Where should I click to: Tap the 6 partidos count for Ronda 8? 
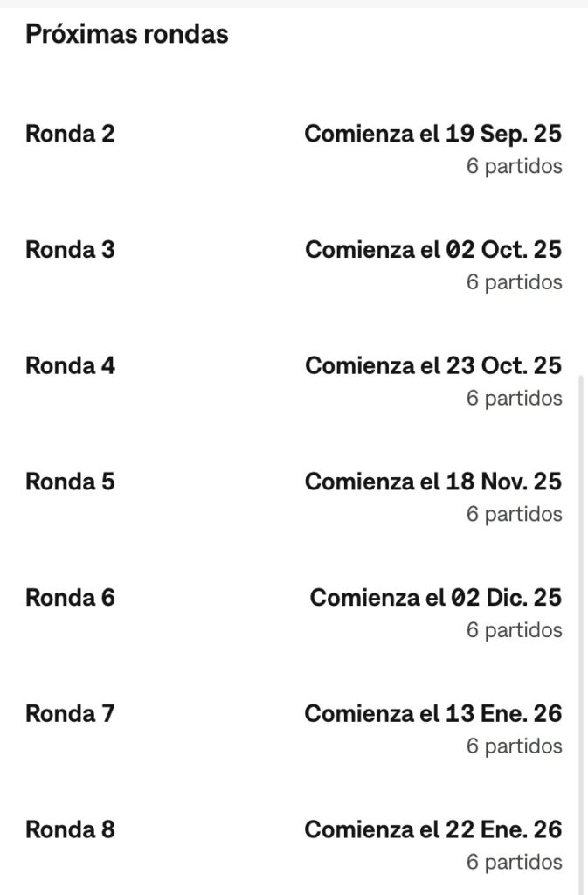pyautogui.click(x=514, y=862)
